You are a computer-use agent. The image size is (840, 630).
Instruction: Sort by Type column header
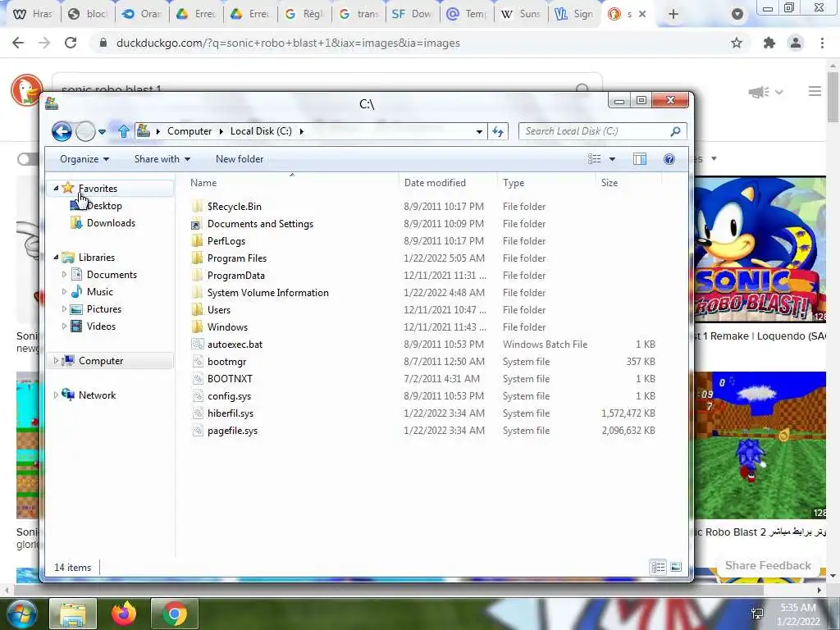click(514, 183)
